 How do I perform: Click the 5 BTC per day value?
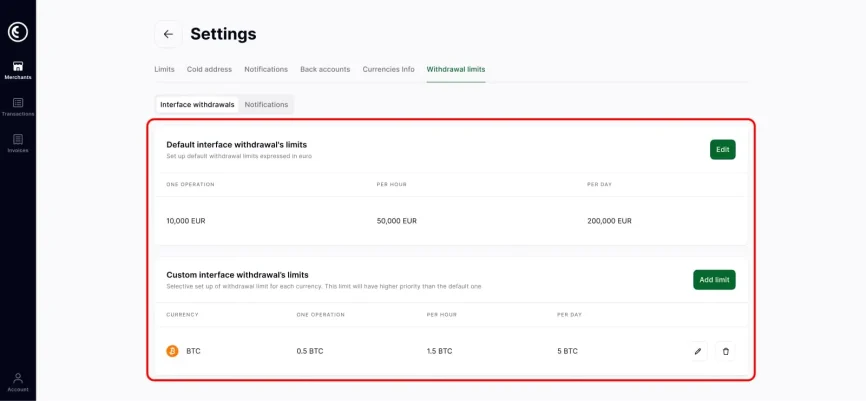567,351
